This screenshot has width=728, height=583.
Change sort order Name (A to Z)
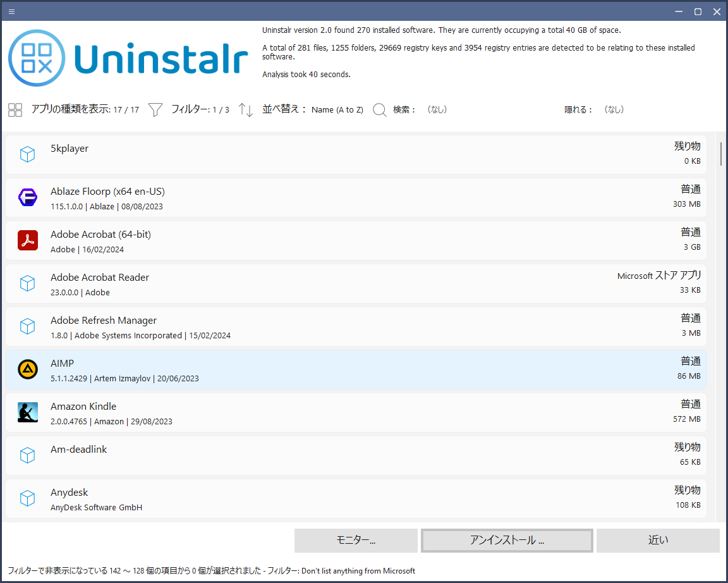tap(337, 109)
